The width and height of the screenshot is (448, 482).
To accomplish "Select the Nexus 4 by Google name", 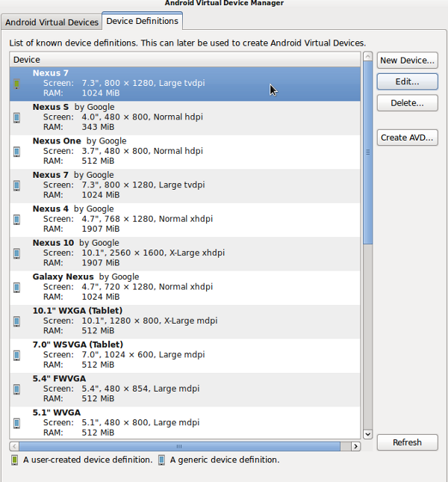I will 73,208.
